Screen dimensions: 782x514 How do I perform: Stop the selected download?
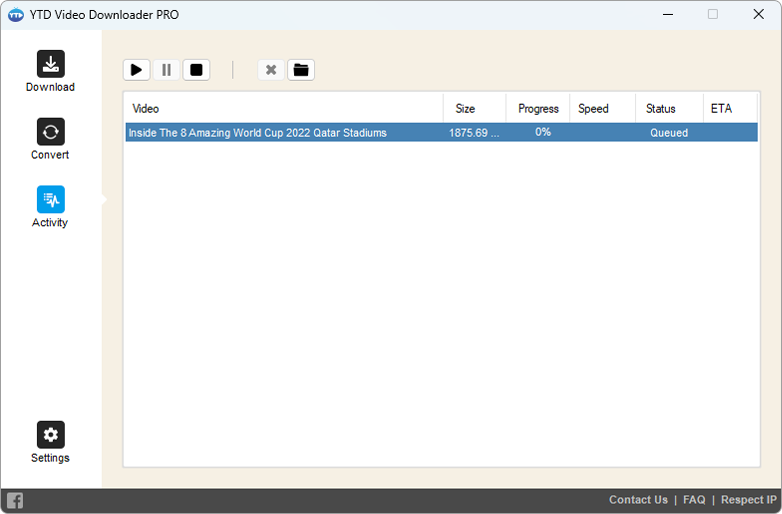[196, 70]
